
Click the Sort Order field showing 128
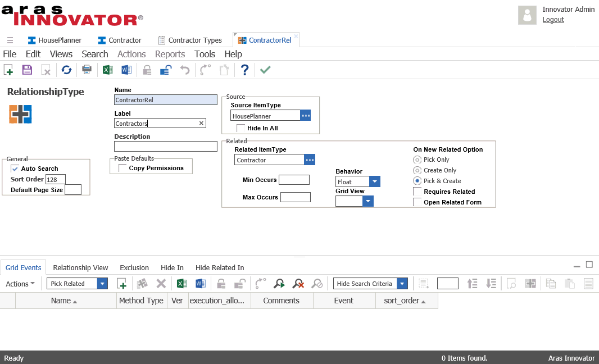point(56,179)
